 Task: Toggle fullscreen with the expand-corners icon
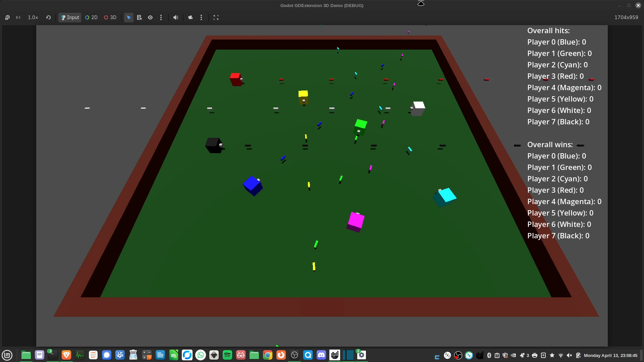coord(216,17)
